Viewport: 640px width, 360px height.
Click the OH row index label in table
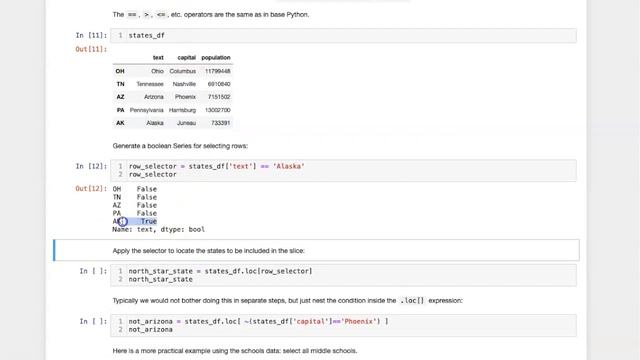point(120,71)
